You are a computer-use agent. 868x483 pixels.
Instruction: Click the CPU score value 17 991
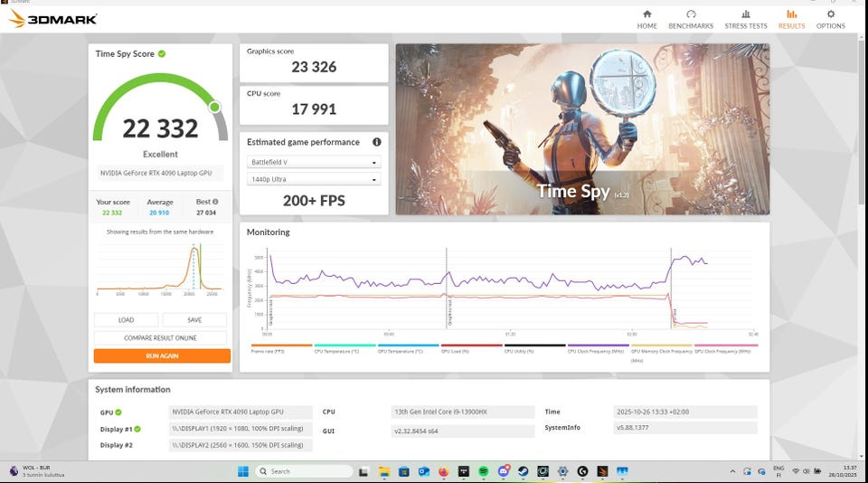click(314, 109)
